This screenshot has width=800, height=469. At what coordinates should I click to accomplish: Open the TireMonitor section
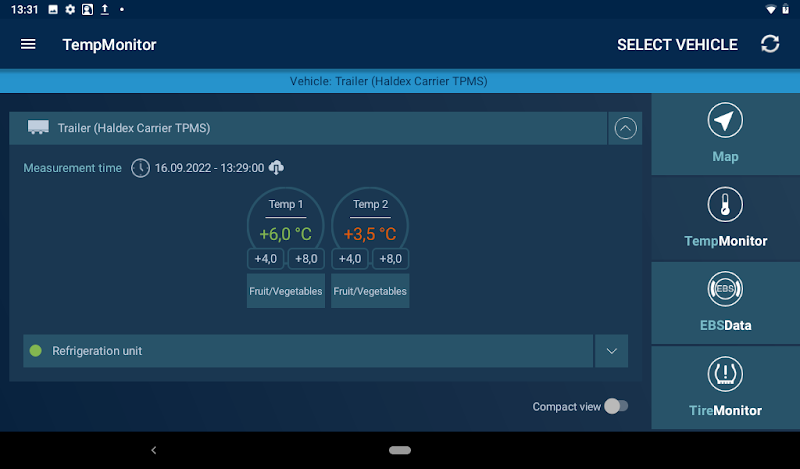coord(725,388)
